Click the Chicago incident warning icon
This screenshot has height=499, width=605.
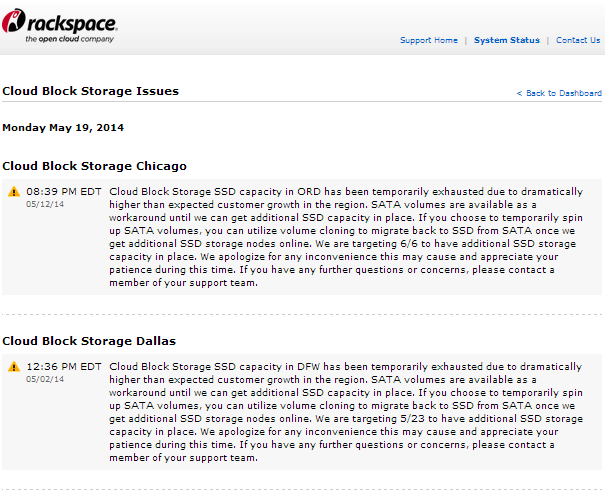coord(14,191)
